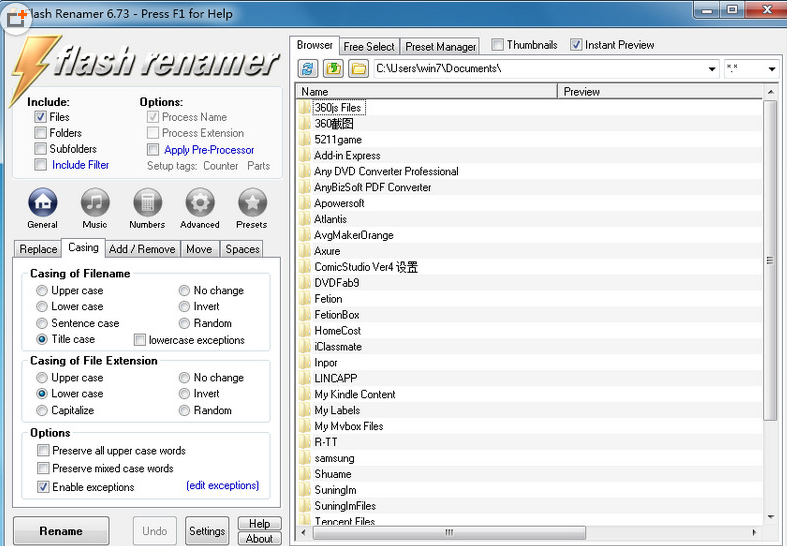Click folder icon beside 5211game
The width and height of the screenshot is (787, 546).
click(x=304, y=140)
